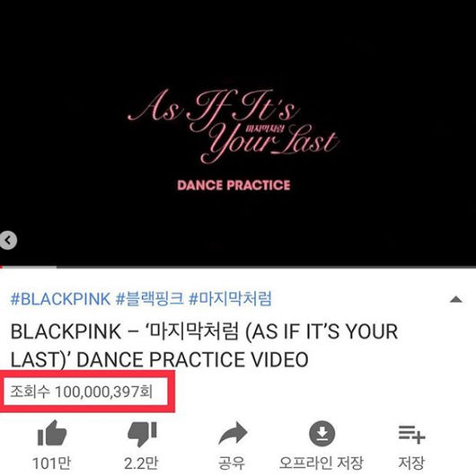Click the video title text

pyautogui.click(x=204, y=346)
